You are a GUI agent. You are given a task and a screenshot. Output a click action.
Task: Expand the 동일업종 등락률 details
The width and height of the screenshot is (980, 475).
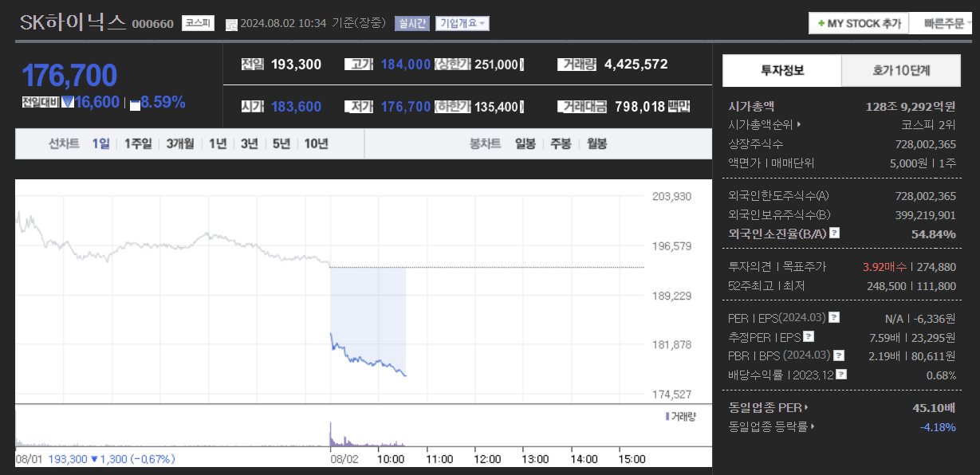tap(769, 426)
